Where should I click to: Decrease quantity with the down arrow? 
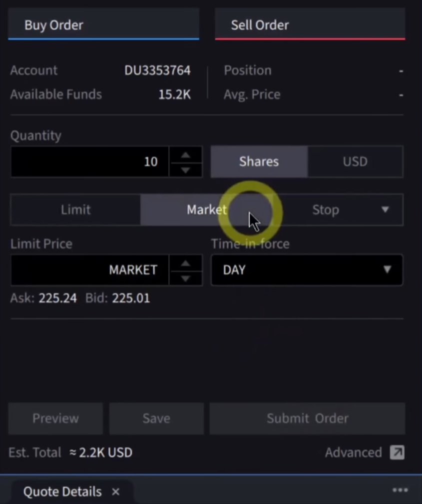coord(186,169)
